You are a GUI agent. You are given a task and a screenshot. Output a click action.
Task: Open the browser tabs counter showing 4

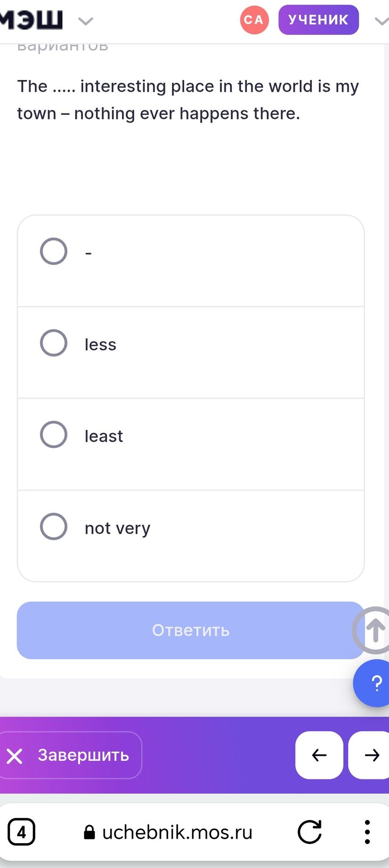click(x=21, y=832)
